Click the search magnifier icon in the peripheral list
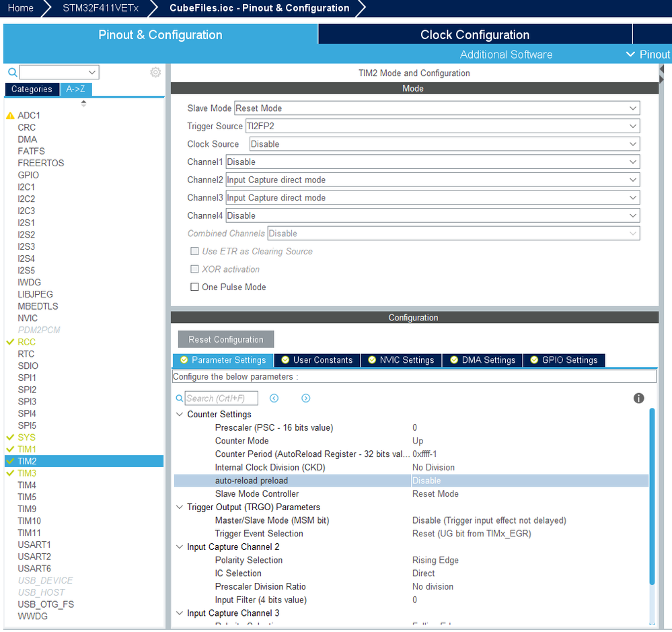 point(13,72)
